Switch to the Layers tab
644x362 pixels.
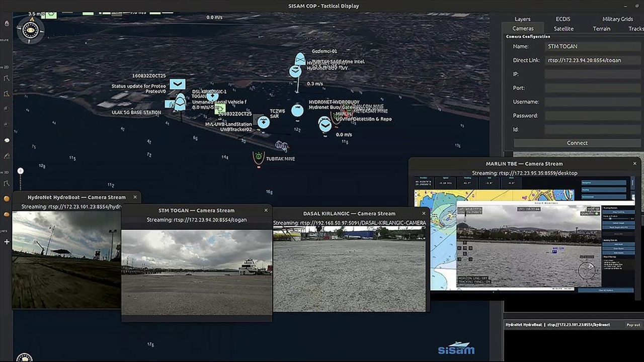[x=522, y=19]
